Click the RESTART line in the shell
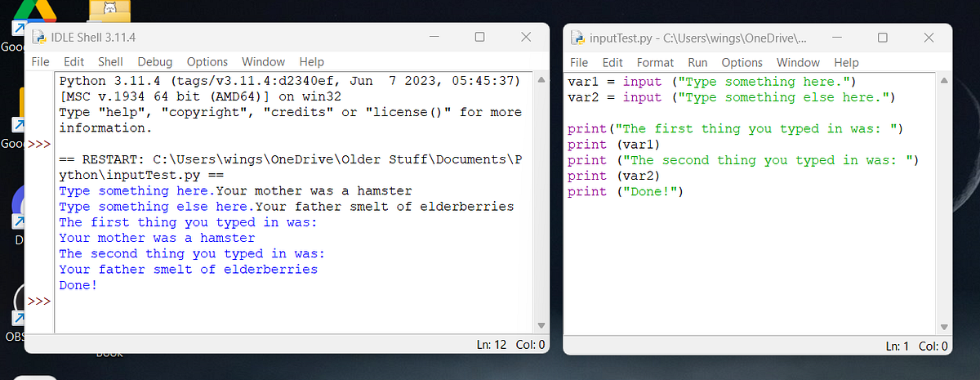 290,168
